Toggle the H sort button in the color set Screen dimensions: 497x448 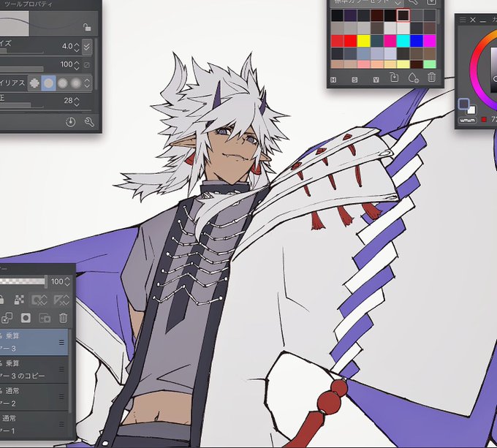point(333,80)
